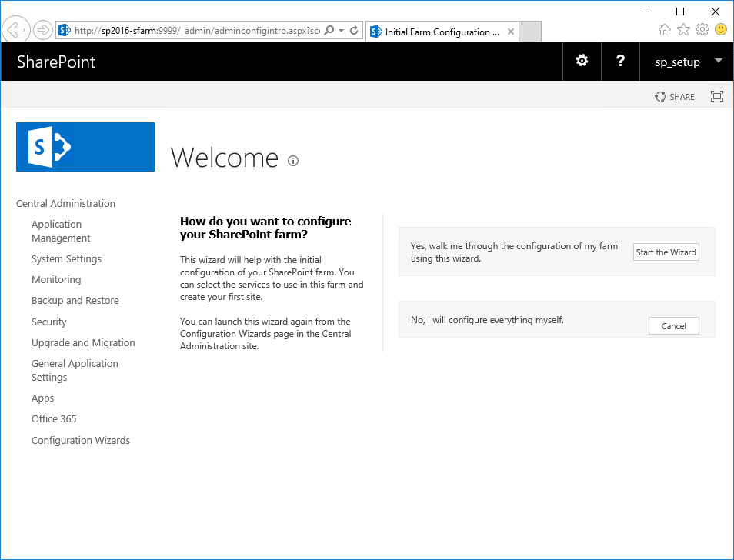Open System Settings
Screen dimensions: 734x560
(66, 258)
